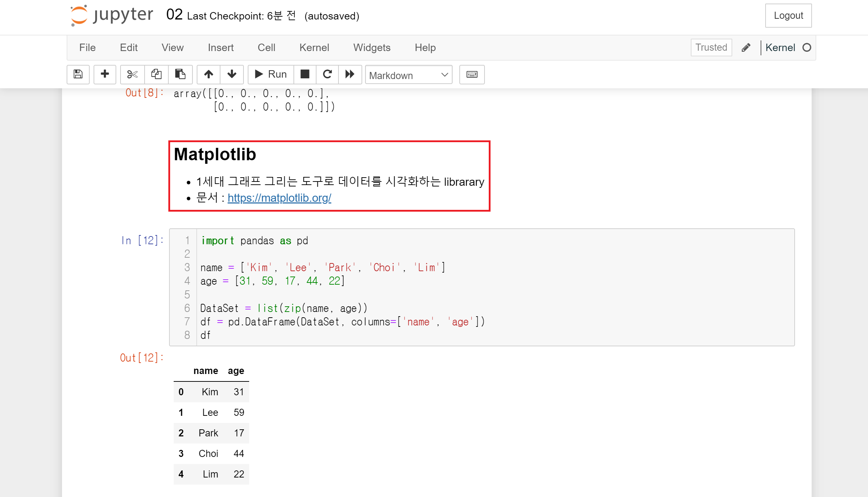The image size is (868, 497).
Task: Click the pencil edit mode indicator
Action: pyautogui.click(x=746, y=48)
